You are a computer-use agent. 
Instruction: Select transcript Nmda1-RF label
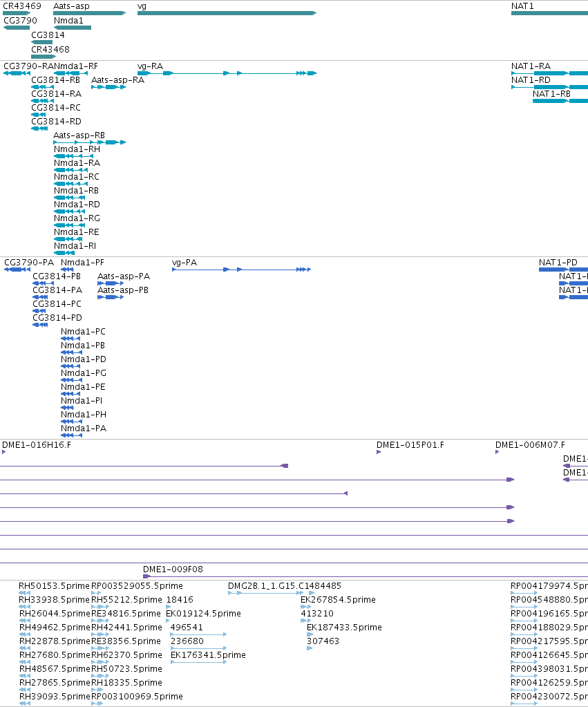(76, 66)
